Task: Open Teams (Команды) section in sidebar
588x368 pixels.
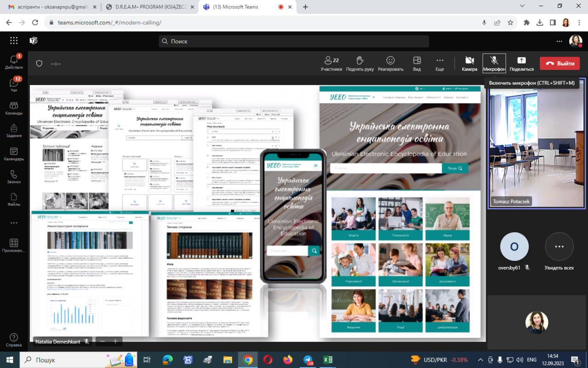Action: [14, 108]
